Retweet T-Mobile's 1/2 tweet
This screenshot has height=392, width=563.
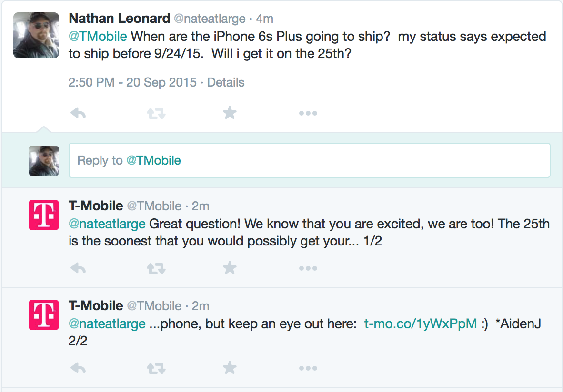(x=156, y=269)
